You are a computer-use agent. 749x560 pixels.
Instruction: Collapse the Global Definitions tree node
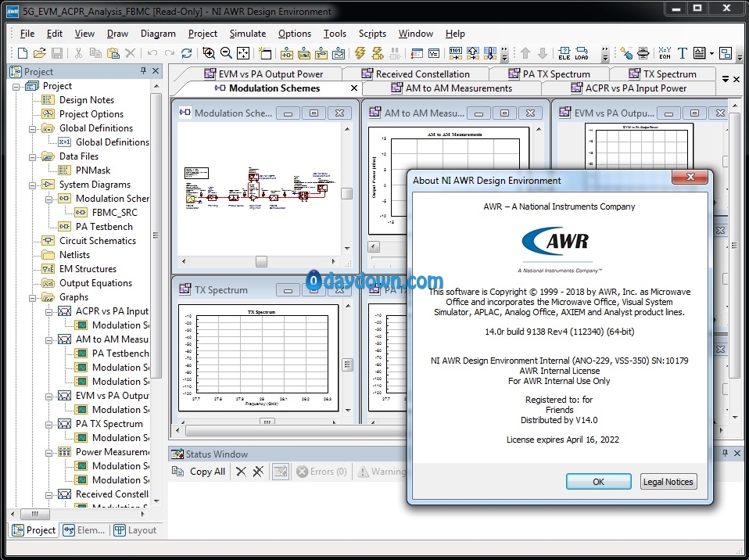(x=32, y=128)
